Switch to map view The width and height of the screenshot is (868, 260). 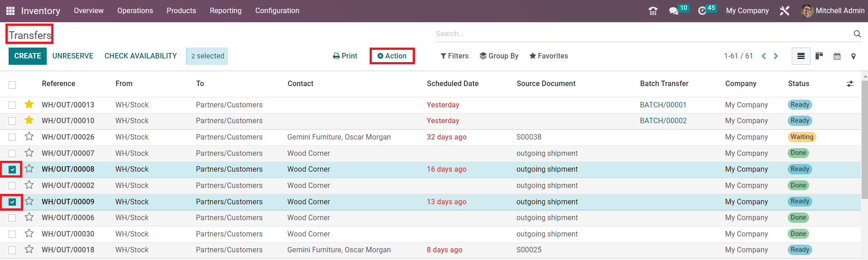(853, 56)
